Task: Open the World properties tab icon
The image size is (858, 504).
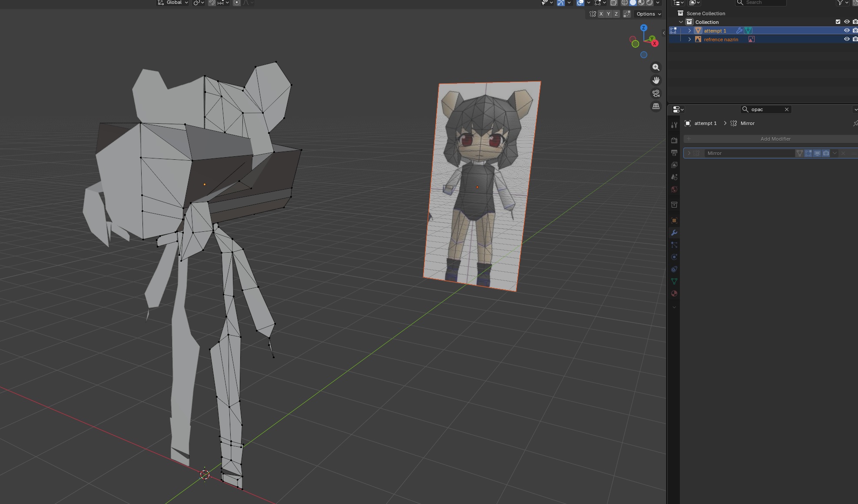Action: tap(674, 189)
